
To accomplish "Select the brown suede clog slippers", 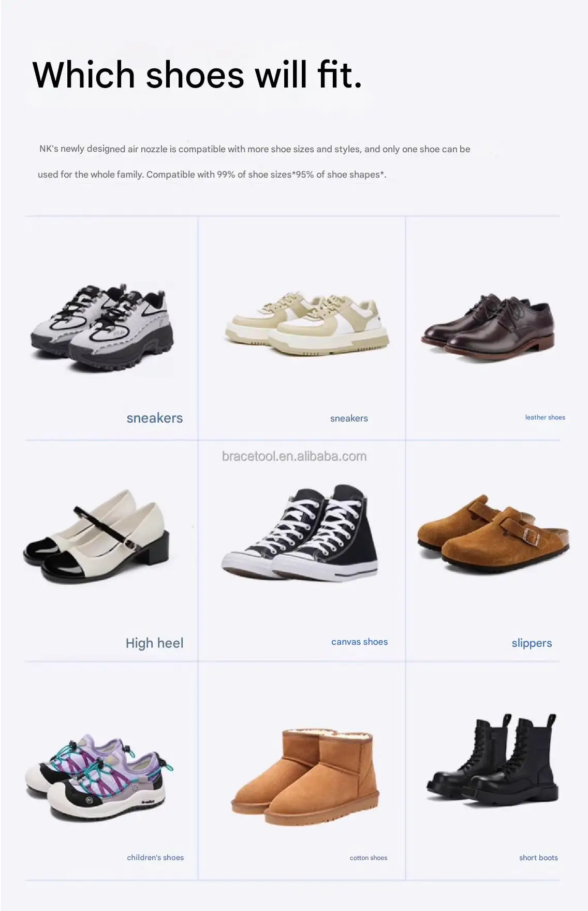I will pyautogui.click(x=493, y=534).
